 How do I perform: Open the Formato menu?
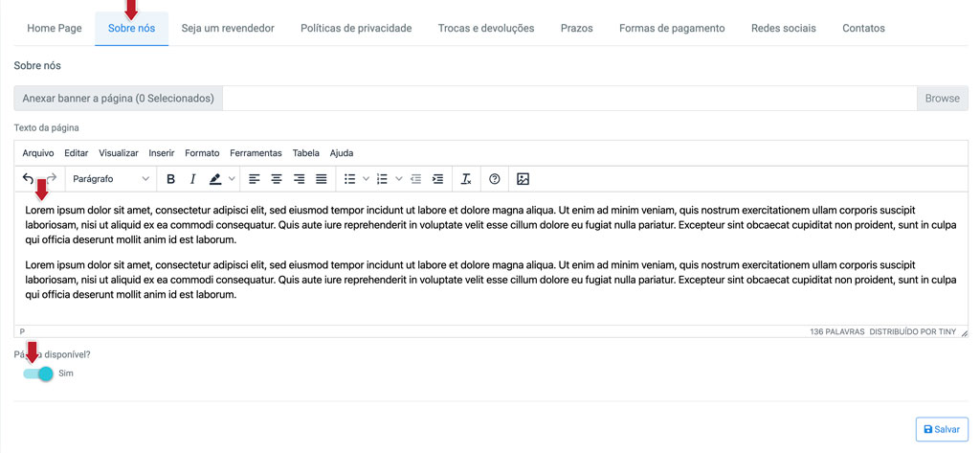click(x=202, y=152)
